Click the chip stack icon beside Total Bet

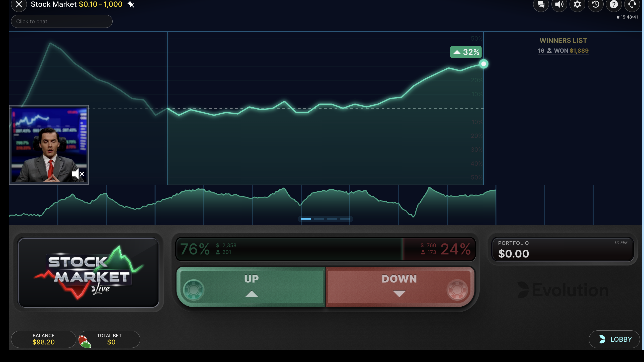point(85,342)
